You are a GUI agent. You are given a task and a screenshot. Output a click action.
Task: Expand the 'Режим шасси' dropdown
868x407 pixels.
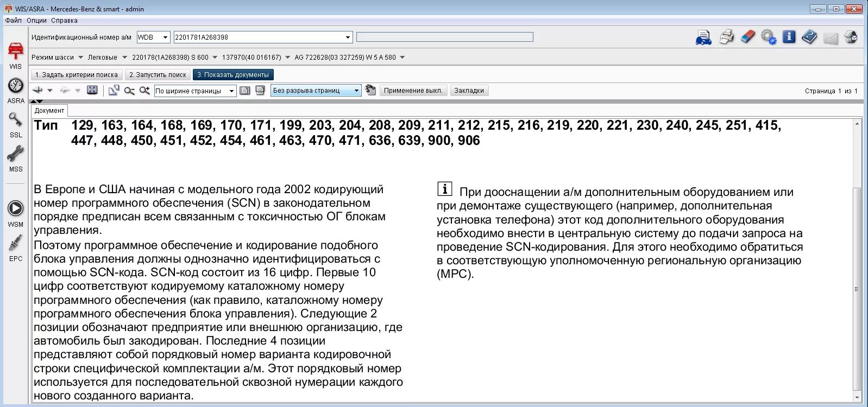coord(80,57)
